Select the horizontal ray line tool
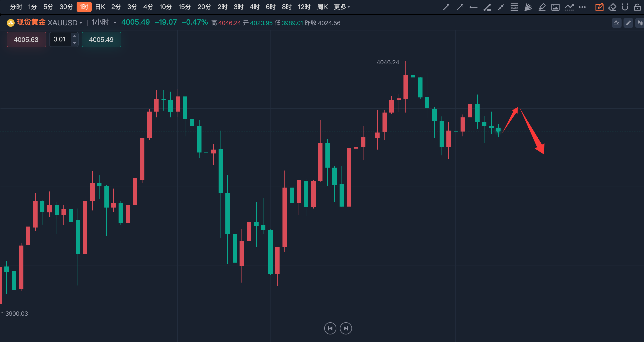The height and width of the screenshot is (342, 644). tap(473, 7)
